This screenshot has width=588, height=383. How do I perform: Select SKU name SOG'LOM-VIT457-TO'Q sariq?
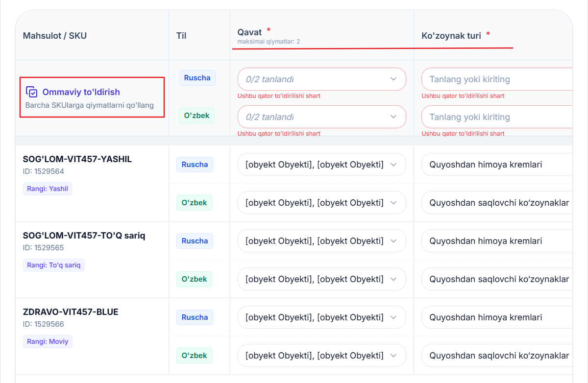pyautogui.click(x=84, y=236)
